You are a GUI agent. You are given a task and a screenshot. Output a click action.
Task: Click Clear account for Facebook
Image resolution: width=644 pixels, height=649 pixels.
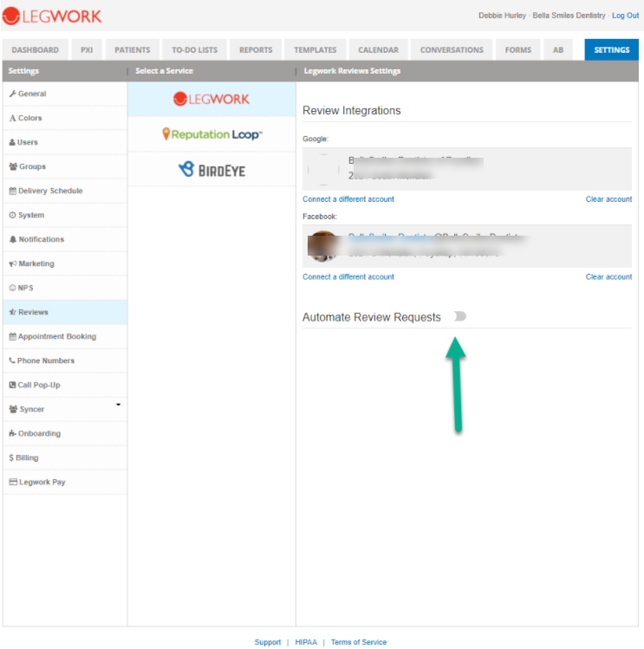608,277
